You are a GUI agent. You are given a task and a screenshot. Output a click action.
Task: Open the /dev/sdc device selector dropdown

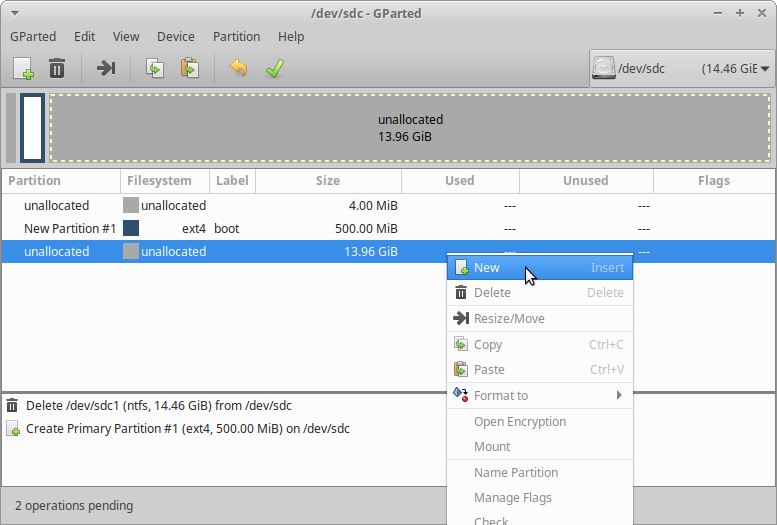682,69
